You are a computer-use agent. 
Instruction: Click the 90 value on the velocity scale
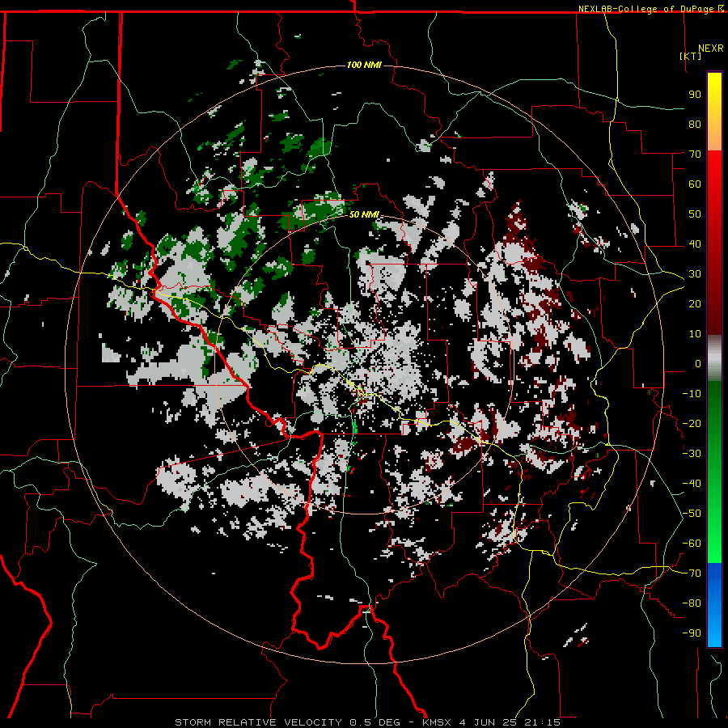pyautogui.click(x=695, y=95)
